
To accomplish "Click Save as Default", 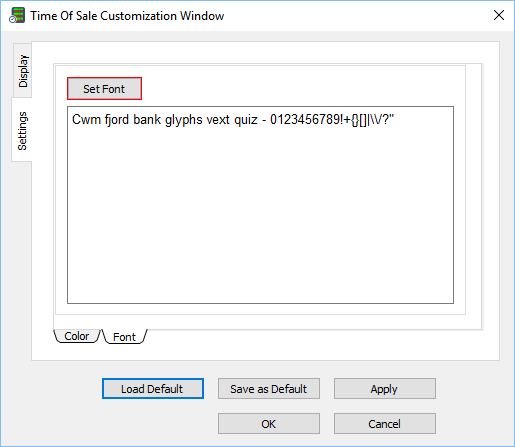I will (x=269, y=389).
